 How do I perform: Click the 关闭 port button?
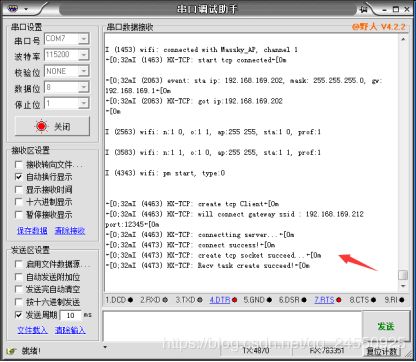click(52, 126)
